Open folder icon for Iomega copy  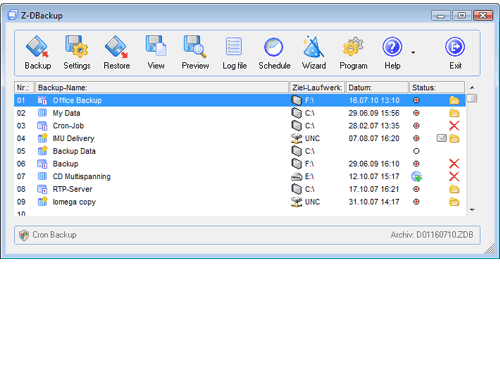[454, 202]
